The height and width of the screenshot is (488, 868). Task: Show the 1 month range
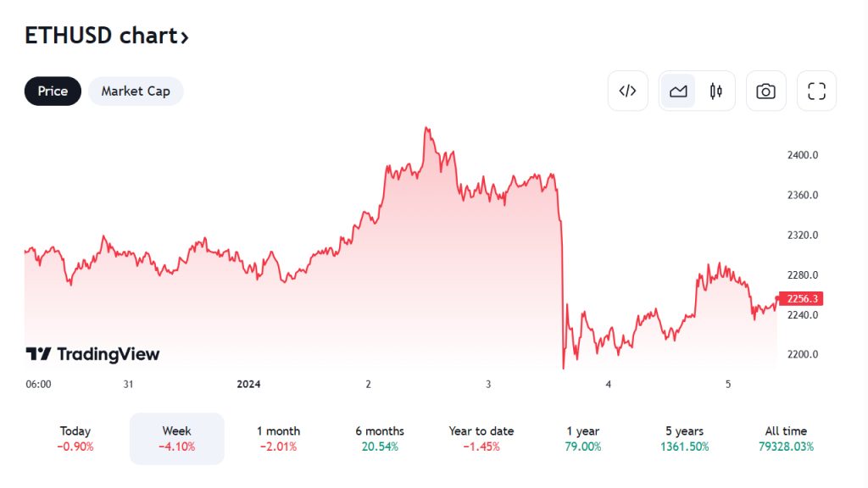tap(278, 439)
